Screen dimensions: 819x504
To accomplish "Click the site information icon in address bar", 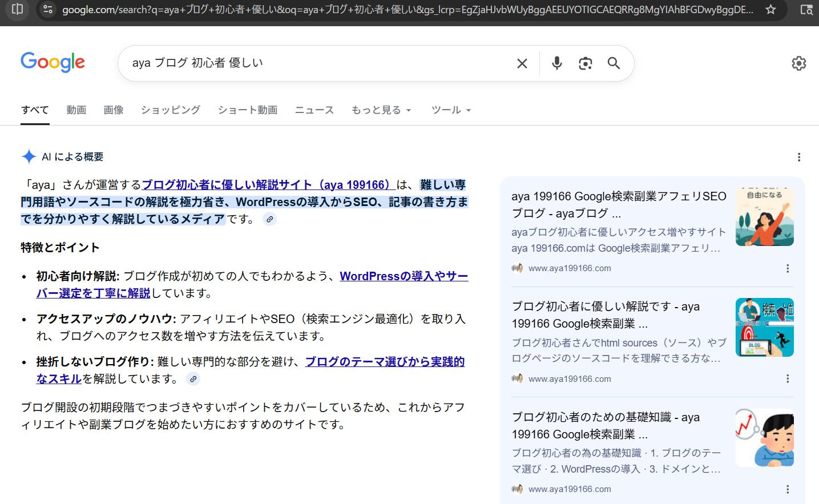I will point(48,9).
